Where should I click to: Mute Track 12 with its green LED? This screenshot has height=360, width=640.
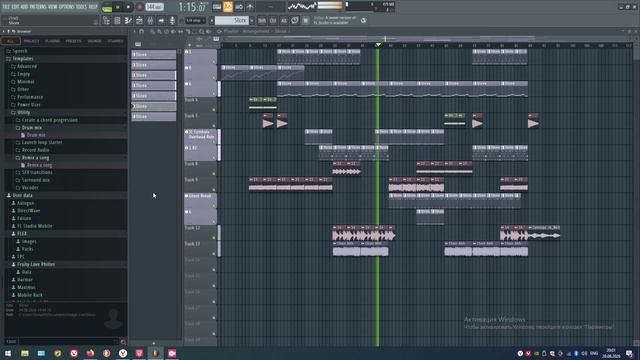point(214,238)
